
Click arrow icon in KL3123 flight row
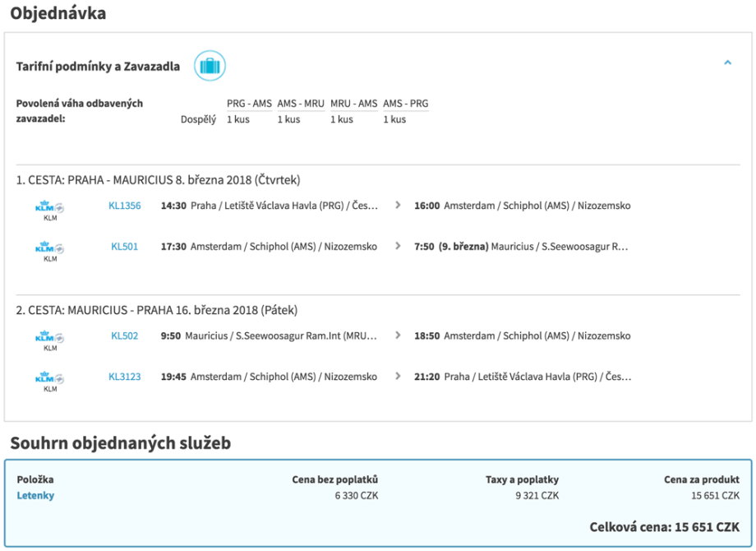[398, 377]
